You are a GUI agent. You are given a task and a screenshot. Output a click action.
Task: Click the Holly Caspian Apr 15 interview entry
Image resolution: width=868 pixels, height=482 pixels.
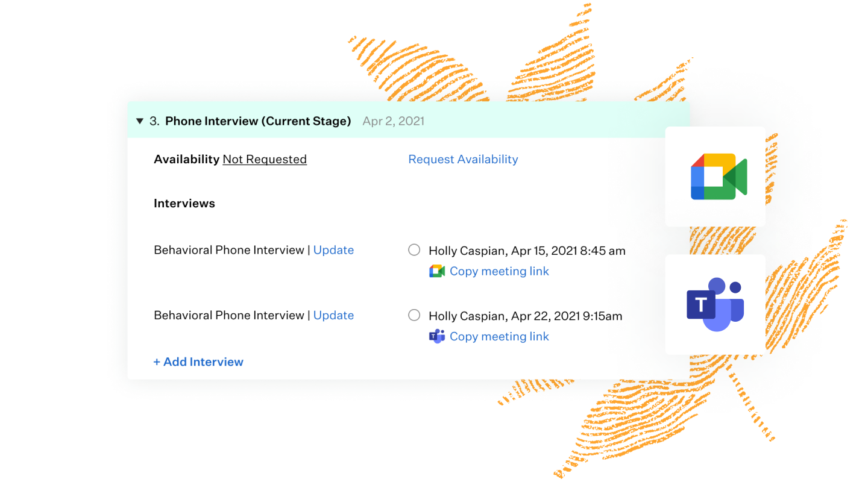click(x=527, y=251)
